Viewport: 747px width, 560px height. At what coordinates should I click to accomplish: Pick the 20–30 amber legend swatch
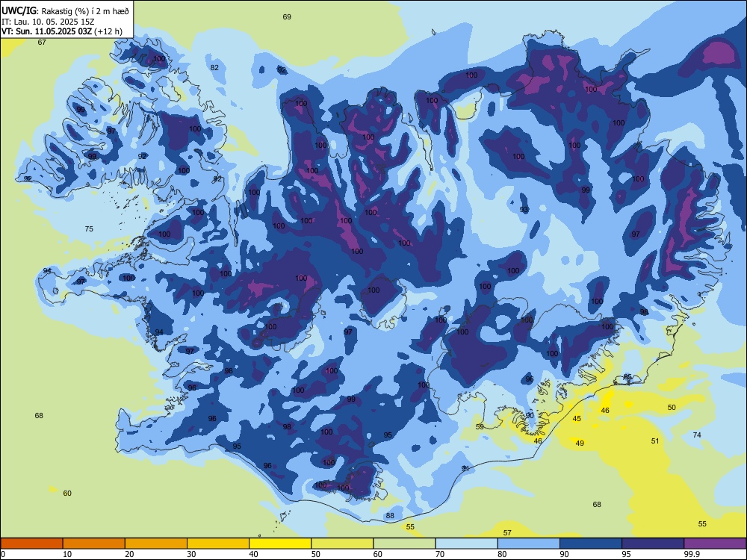tap(156, 544)
